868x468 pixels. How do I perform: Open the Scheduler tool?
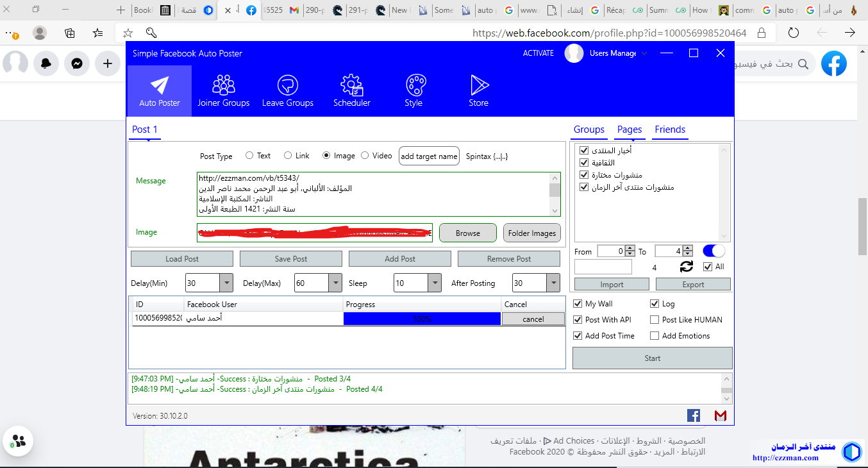coord(351,90)
